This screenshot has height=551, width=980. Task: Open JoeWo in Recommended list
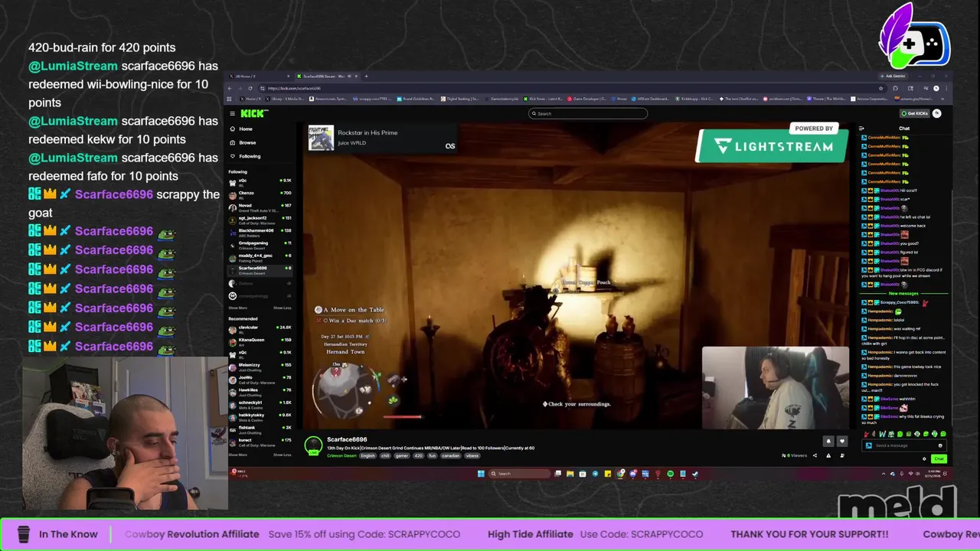tap(260, 378)
